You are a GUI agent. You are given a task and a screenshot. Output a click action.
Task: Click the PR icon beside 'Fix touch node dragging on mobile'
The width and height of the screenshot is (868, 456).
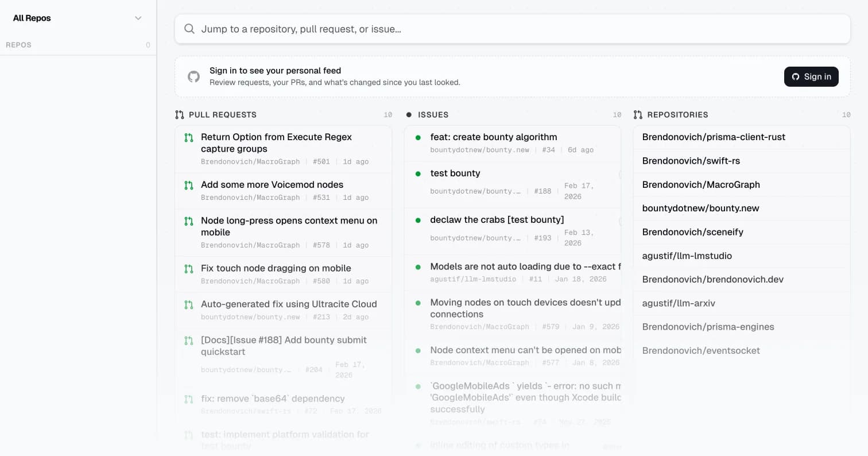coord(188,268)
